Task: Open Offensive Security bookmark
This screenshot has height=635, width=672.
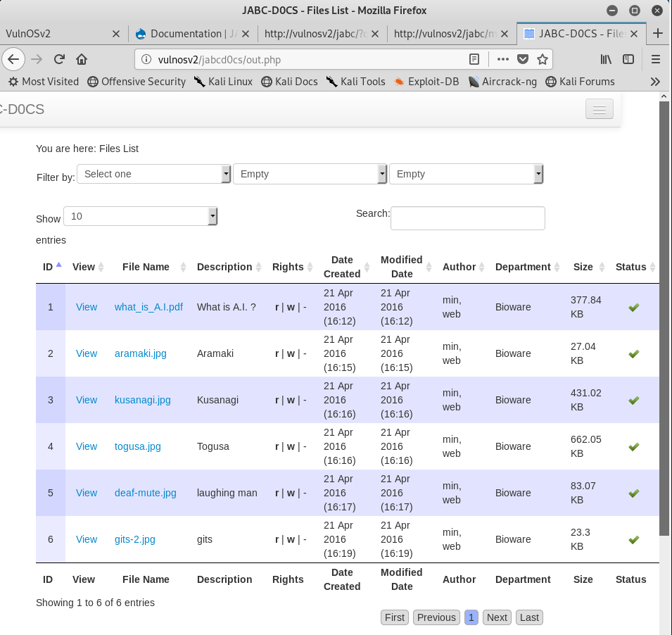Action: click(137, 82)
